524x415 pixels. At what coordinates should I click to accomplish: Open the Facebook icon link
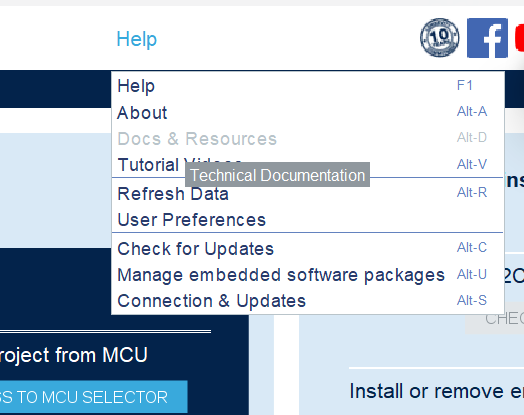tap(487, 38)
